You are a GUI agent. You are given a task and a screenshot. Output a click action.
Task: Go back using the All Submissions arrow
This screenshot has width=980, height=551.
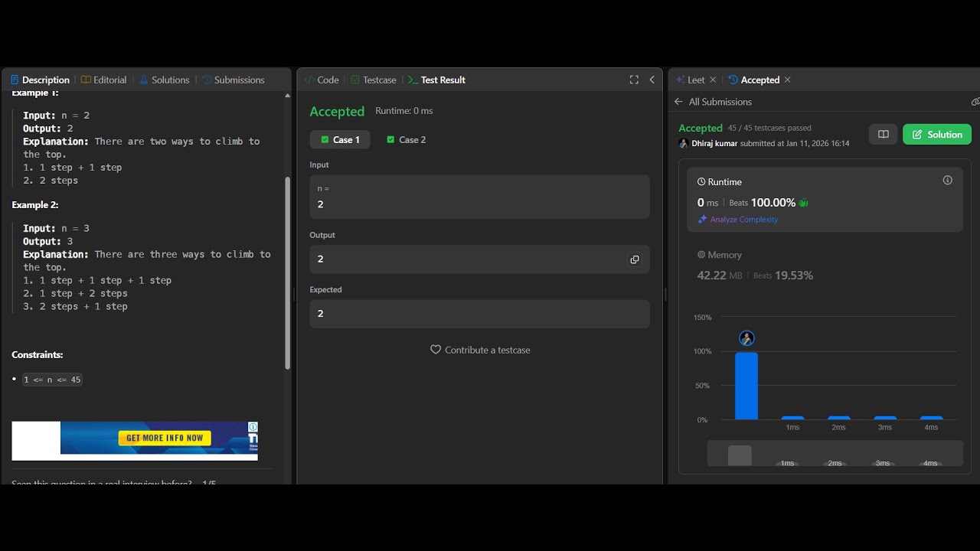click(678, 102)
